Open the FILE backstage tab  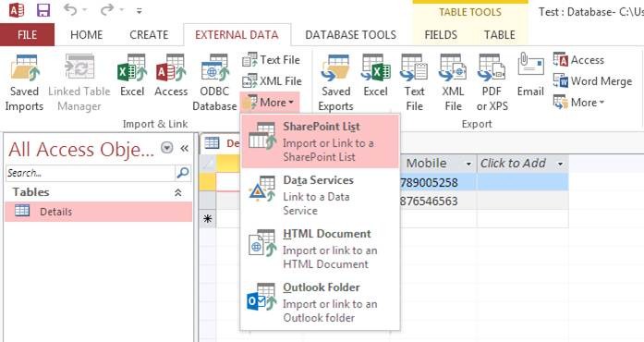coord(27,35)
